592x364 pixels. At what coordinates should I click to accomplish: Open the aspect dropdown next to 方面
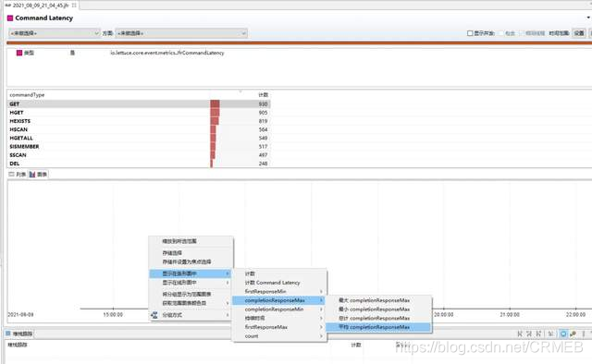click(181, 33)
